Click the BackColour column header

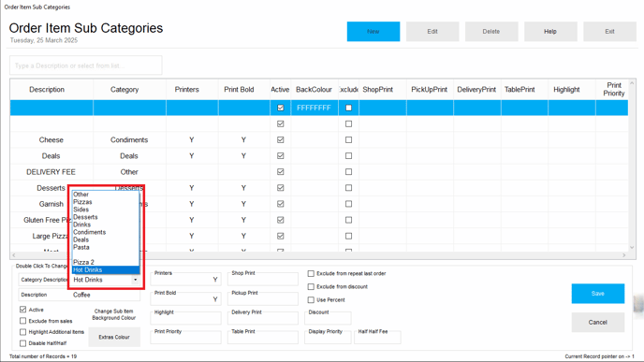(x=314, y=90)
